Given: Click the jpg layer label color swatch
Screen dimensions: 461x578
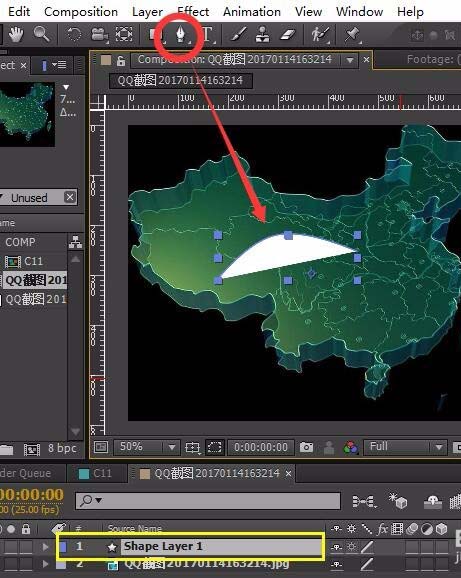Looking at the screenshot, I should [x=61, y=564].
